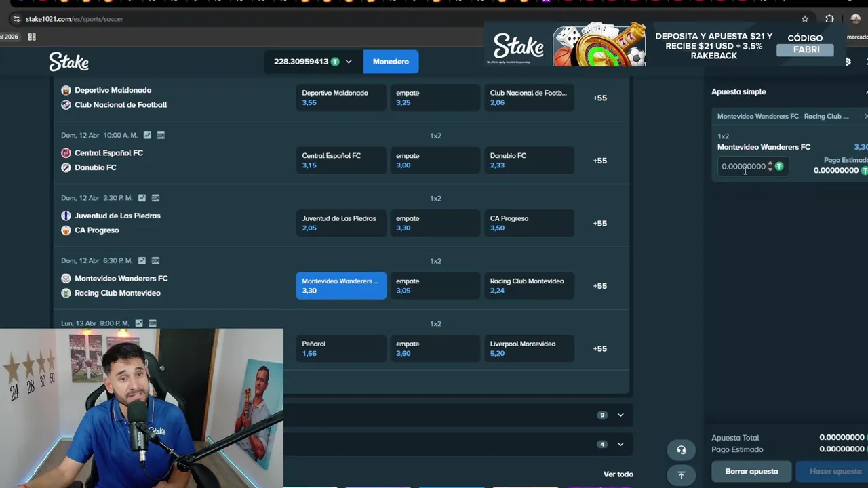Deselect Montevideo Wanderers 3,30 odds
Viewport: 868px width, 488px height.
[341, 286]
